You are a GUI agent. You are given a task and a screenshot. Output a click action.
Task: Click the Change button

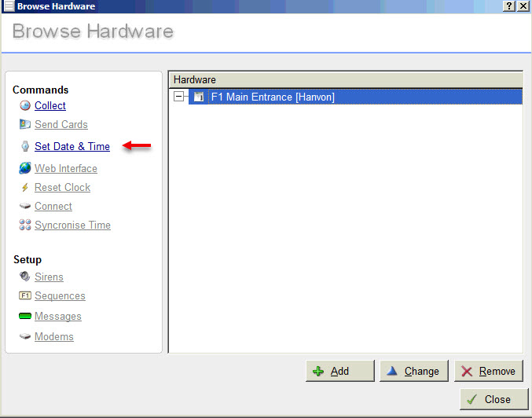point(414,371)
